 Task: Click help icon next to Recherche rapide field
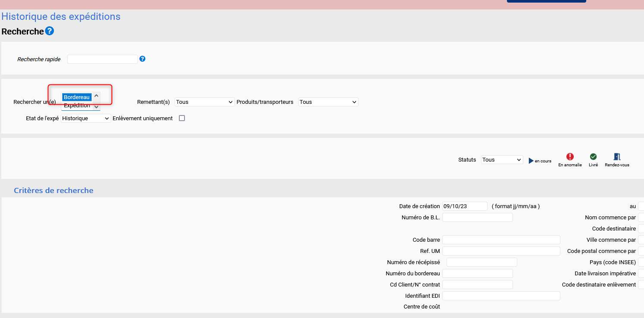[x=143, y=59]
